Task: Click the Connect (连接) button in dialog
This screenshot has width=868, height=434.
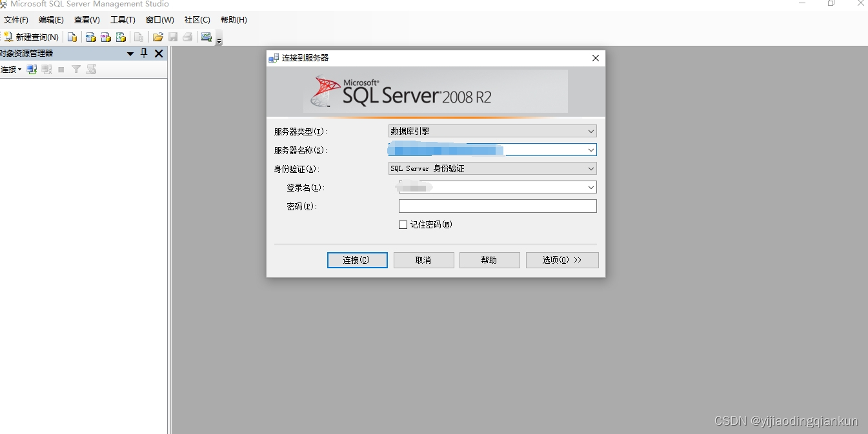Action: pyautogui.click(x=358, y=260)
